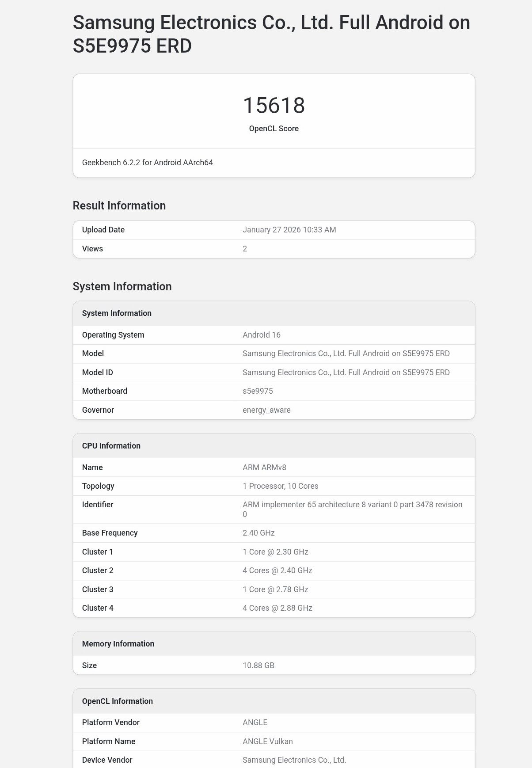Click the ARM implementer identifier text
Screen dimensions: 532x768
[352, 505]
